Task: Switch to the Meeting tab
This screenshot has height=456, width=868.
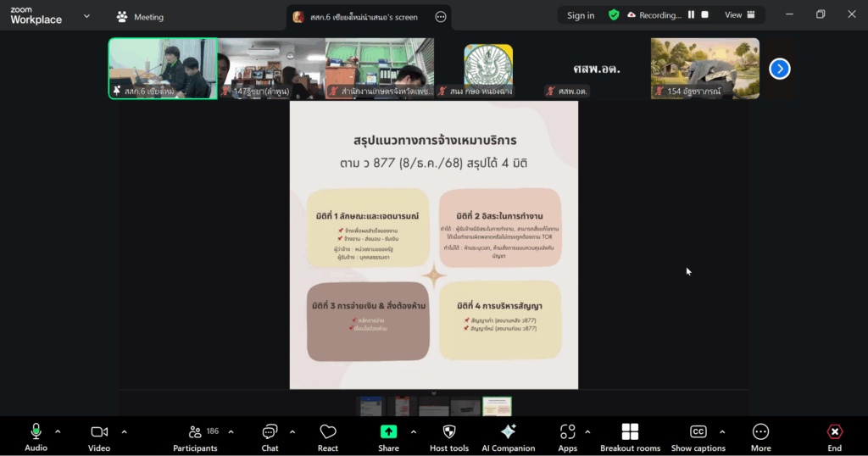Action: pyautogui.click(x=141, y=17)
